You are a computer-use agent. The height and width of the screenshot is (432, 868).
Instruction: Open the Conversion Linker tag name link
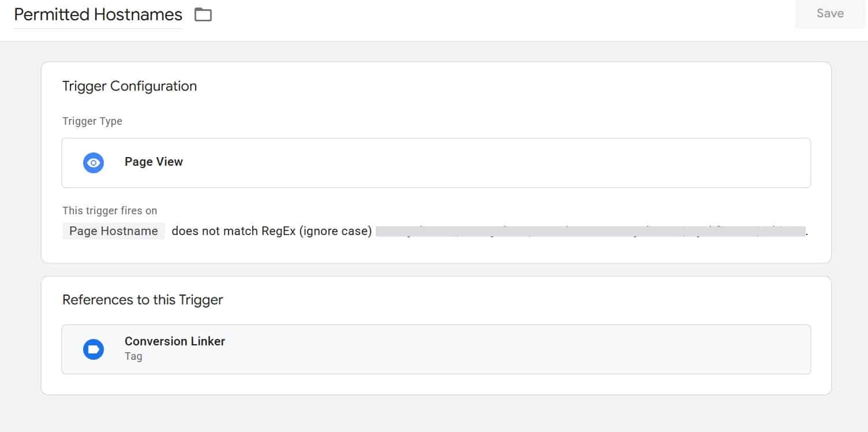pos(175,341)
